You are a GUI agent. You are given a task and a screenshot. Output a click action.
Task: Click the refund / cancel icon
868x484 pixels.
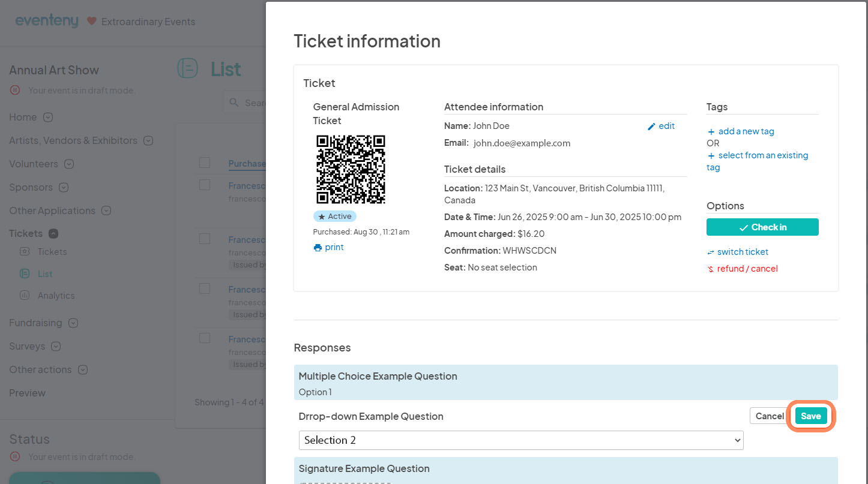pyautogui.click(x=711, y=269)
